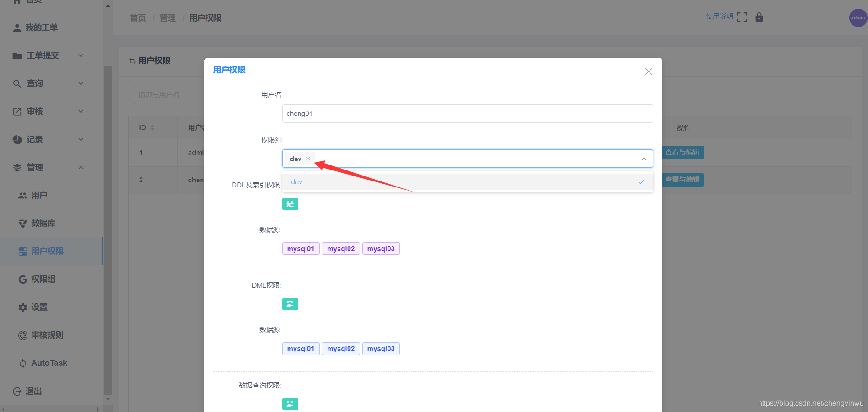Click purple mysql01 DDL datasource tag
The width and height of the screenshot is (868, 412).
[300, 249]
